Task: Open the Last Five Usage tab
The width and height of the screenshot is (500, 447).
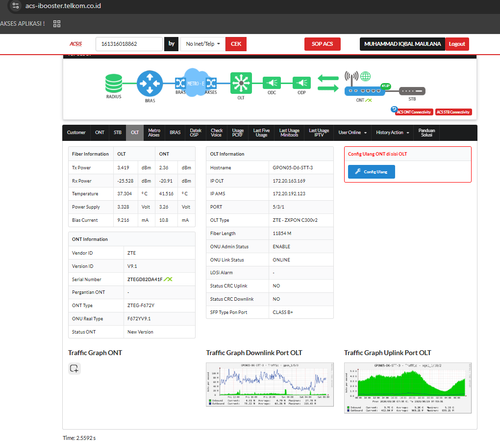Action: tap(261, 133)
